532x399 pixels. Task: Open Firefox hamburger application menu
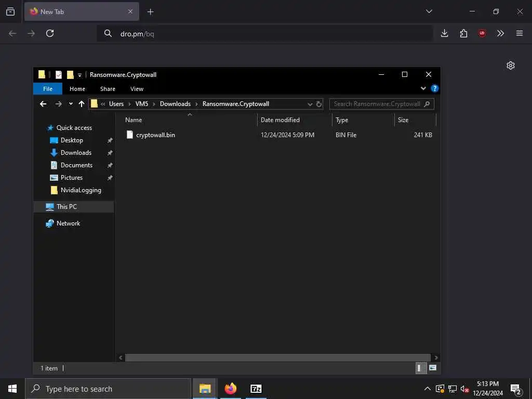click(x=520, y=33)
